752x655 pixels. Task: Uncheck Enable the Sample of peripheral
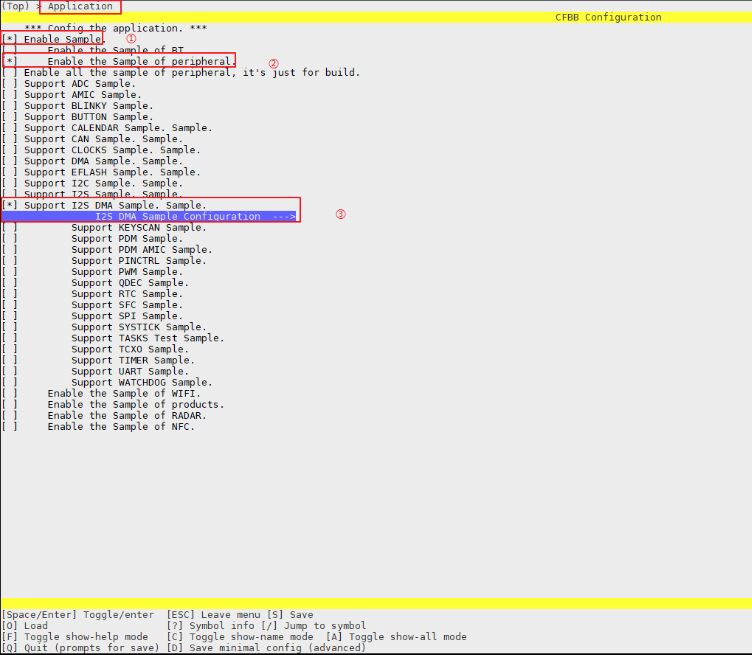[x=10, y=61]
